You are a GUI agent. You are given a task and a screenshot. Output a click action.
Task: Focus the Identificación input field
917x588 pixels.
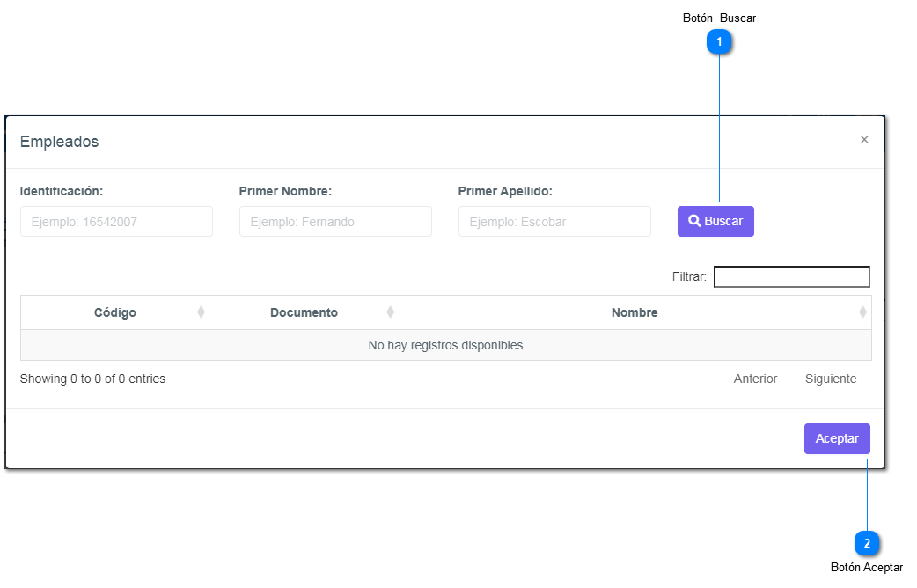(x=116, y=222)
